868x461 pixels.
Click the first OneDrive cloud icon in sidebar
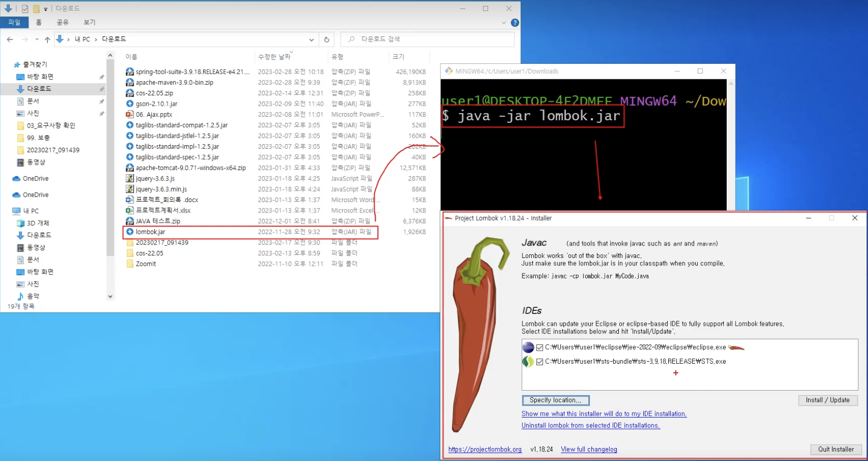coord(16,179)
